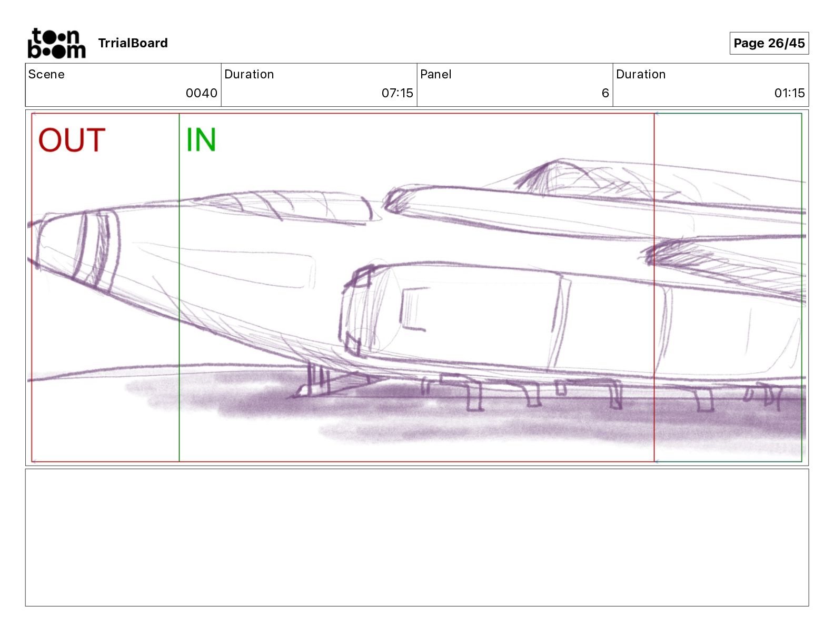Select the Scene label
Image resolution: width=834 pixels, height=644 pixels.
46,74
